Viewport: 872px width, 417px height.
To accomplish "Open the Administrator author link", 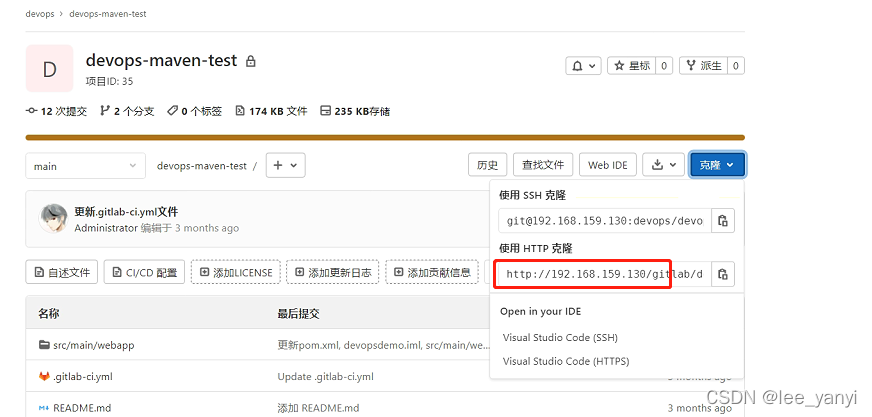I will point(106,228).
